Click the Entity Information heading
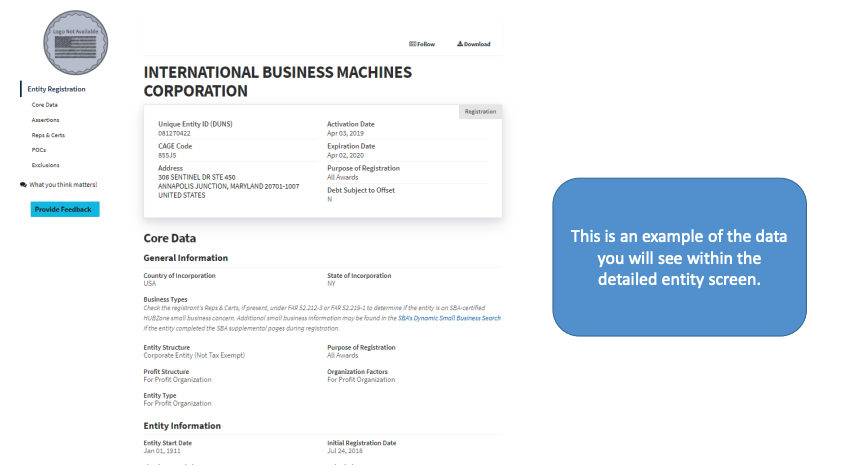Screen dimensions: 861x469 tap(182, 426)
